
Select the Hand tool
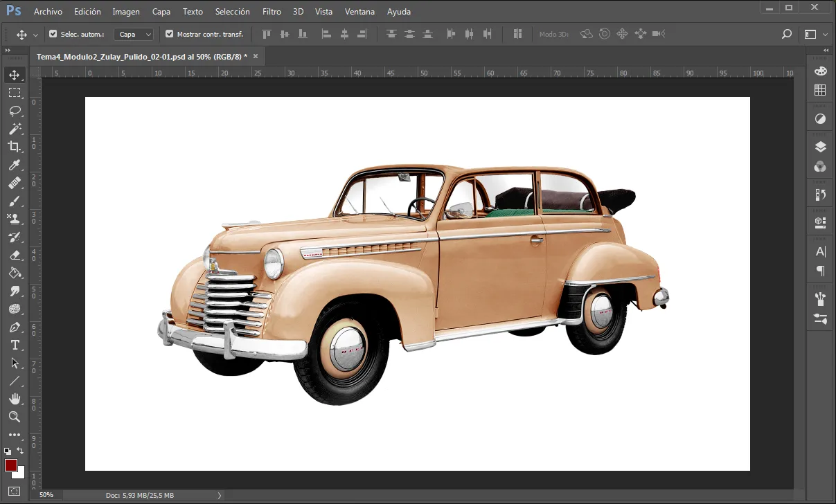click(x=15, y=399)
